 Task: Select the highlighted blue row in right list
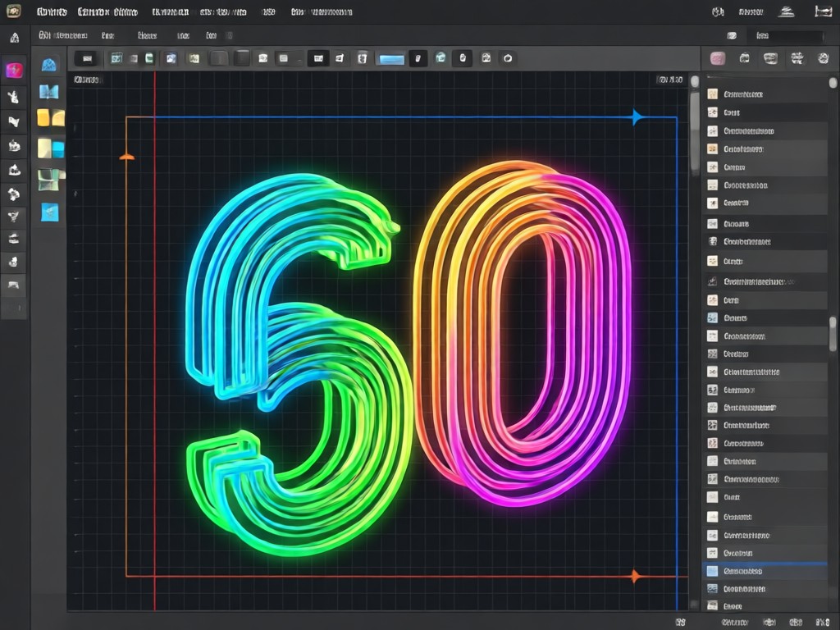(765, 571)
